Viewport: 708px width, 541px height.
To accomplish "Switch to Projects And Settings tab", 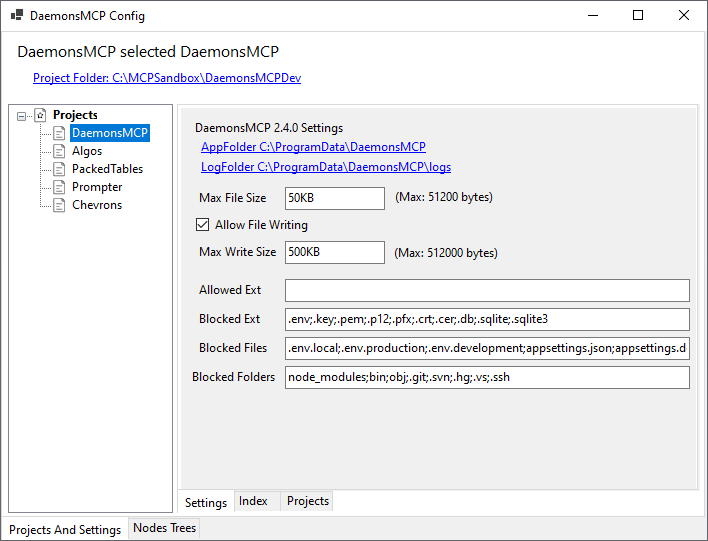I will pos(65,529).
